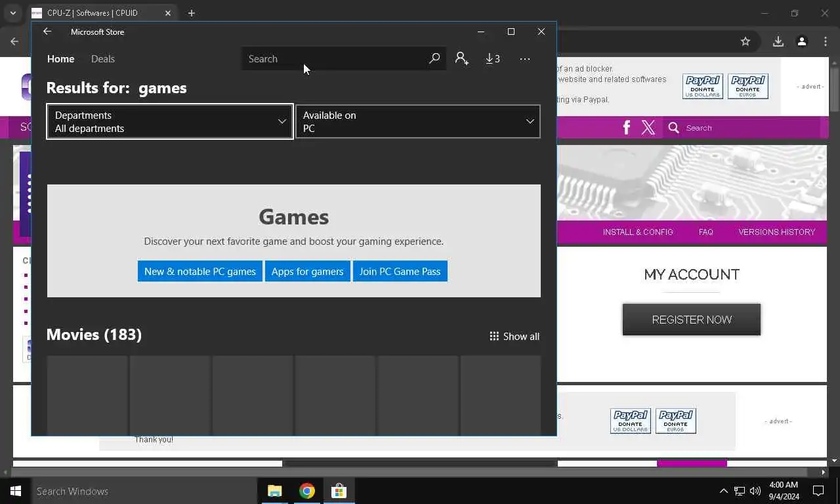The image size is (840, 504).
Task: Open a new Chrome tab
Action: 192,13
